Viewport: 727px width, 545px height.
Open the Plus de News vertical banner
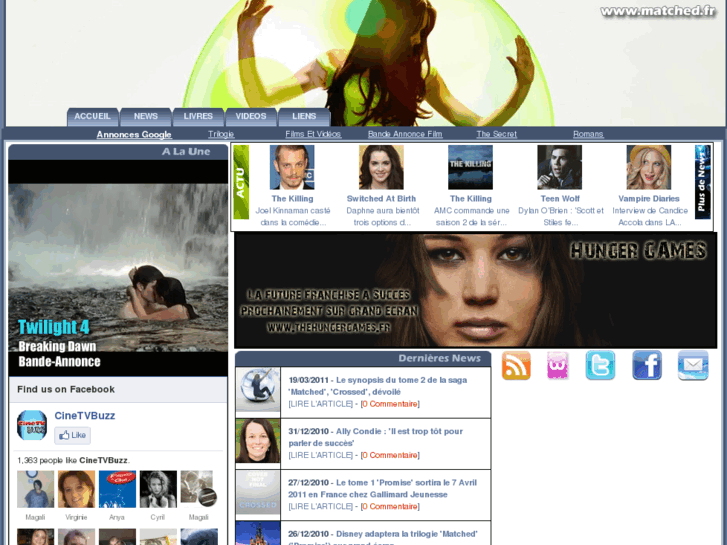point(702,182)
